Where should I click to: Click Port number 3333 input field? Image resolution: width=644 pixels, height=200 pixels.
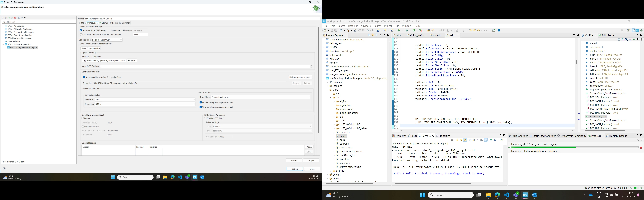(141, 35)
